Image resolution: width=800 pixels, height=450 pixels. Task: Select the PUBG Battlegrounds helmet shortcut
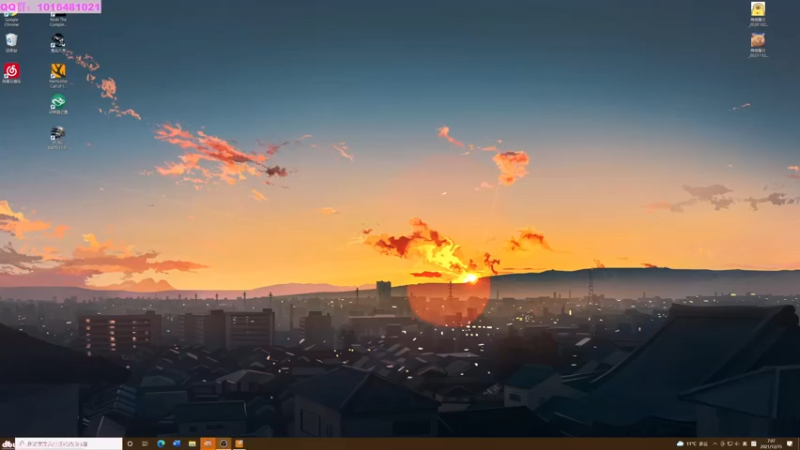point(57,137)
